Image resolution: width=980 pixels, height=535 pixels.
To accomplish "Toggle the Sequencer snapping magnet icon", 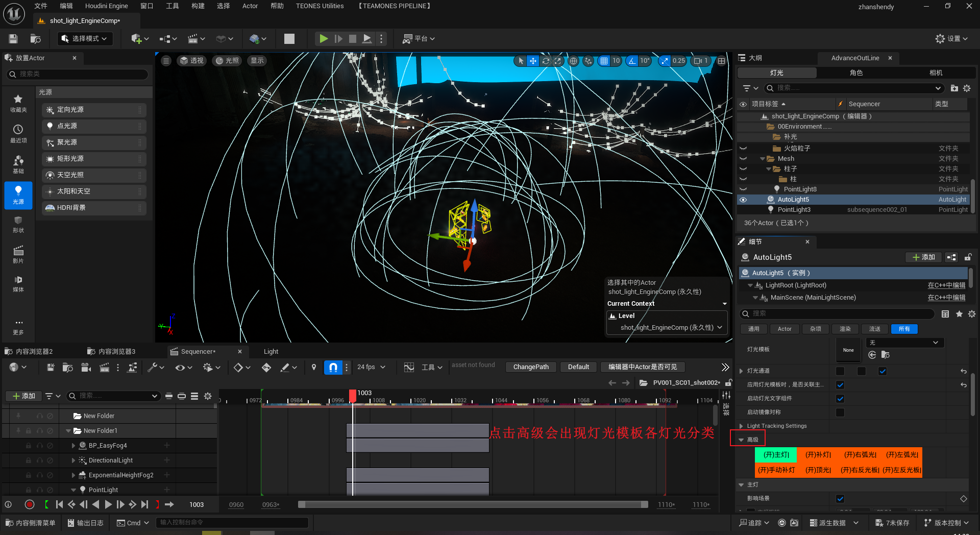I will click(333, 367).
